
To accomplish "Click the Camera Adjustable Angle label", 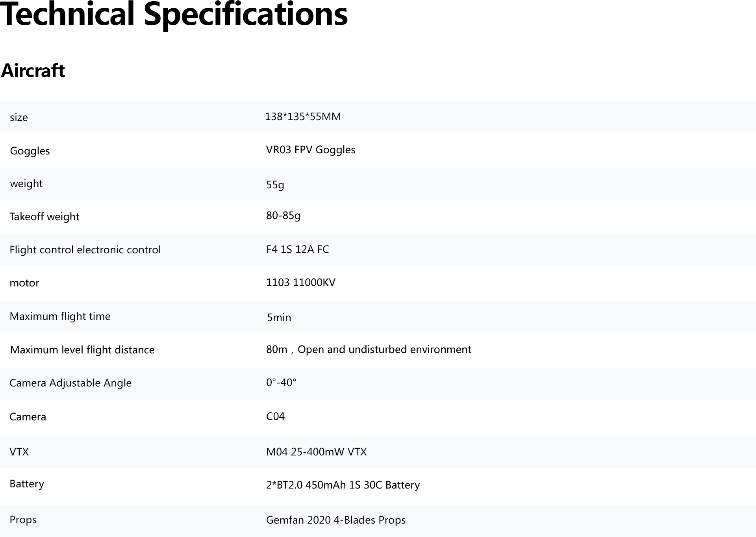I will 70,383.
